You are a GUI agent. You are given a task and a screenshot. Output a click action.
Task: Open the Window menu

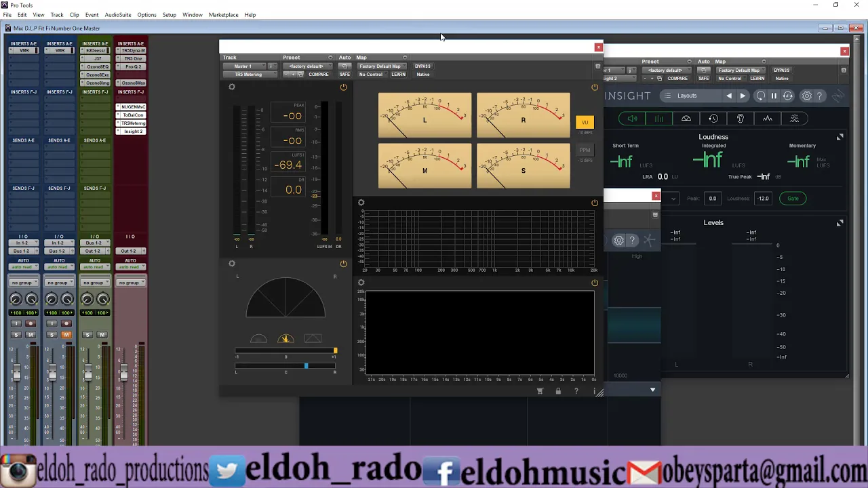coord(193,15)
